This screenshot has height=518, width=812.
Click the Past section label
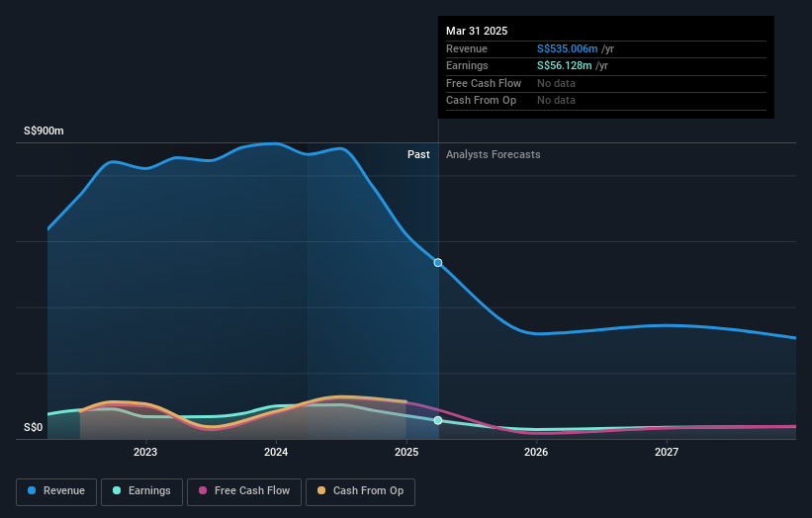[x=418, y=154]
